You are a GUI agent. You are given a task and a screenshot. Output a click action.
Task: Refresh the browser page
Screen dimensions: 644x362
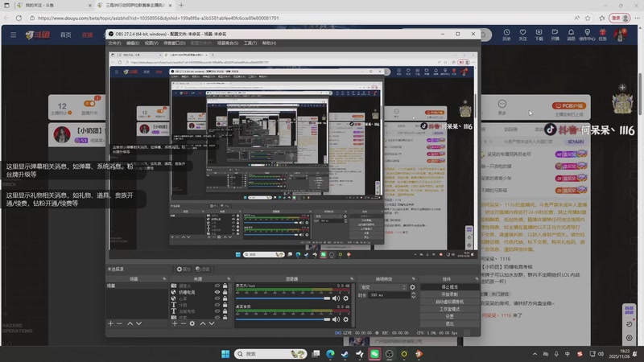tap(19, 18)
